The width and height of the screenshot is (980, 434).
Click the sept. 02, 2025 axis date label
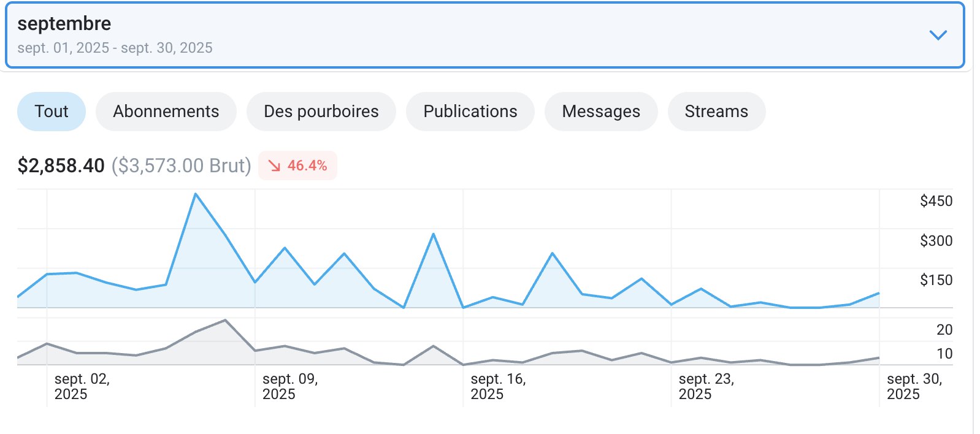point(82,387)
